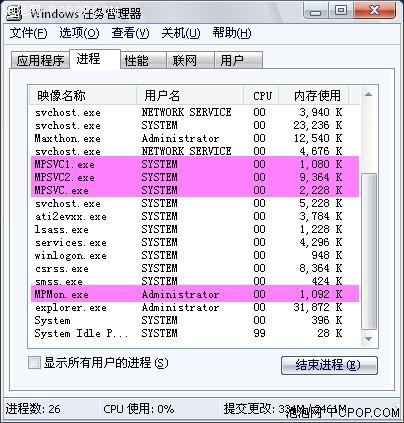
Task: Open the 文件(F) menu
Action: click(x=28, y=33)
